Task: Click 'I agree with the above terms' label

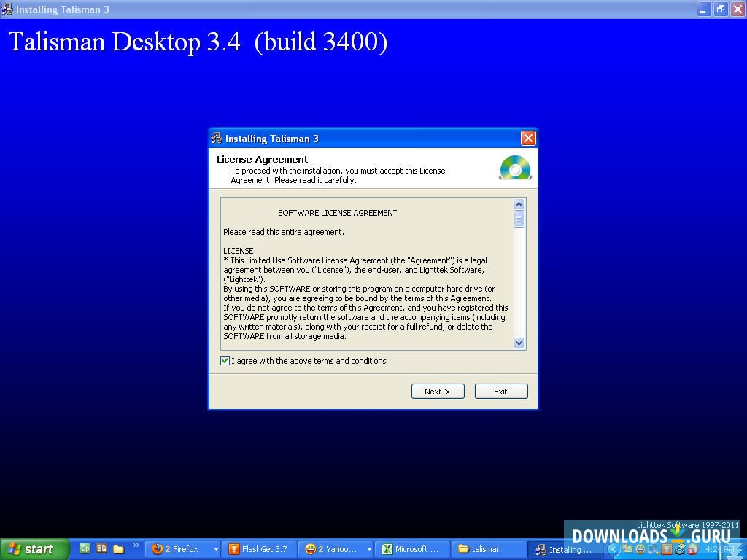Action: click(309, 361)
